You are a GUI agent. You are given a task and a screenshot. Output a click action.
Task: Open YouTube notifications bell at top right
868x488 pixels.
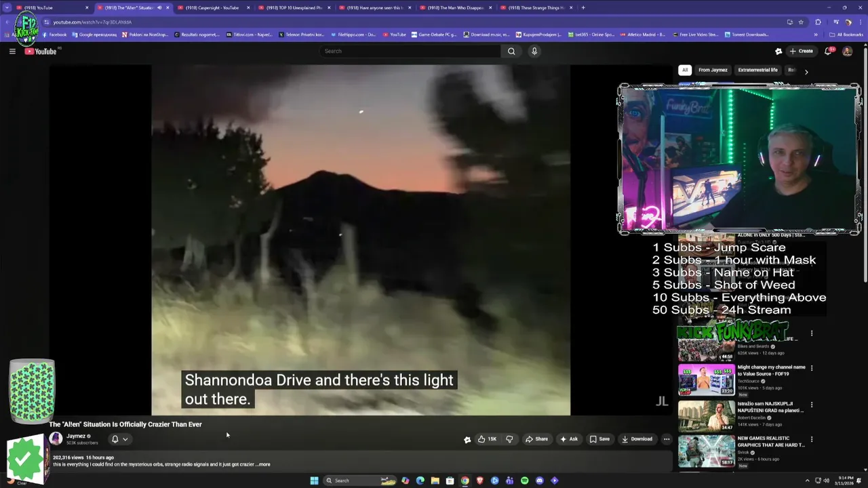point(829,51)
